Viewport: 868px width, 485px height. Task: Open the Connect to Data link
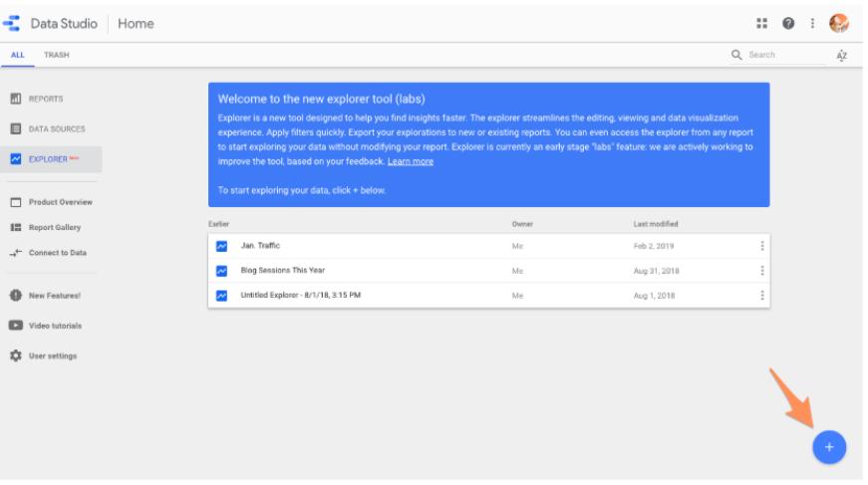(x=58, y=253)
